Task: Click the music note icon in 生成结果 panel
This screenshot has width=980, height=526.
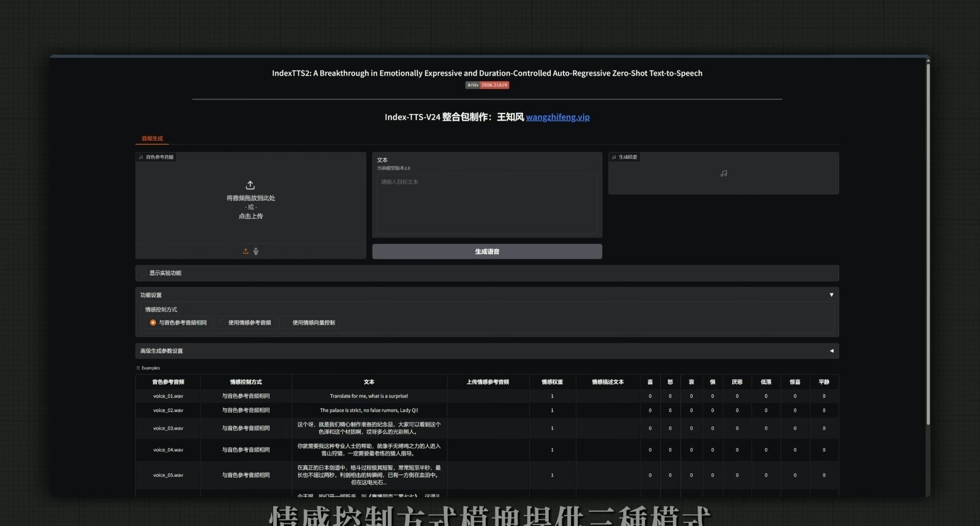Action: point(723,173)
